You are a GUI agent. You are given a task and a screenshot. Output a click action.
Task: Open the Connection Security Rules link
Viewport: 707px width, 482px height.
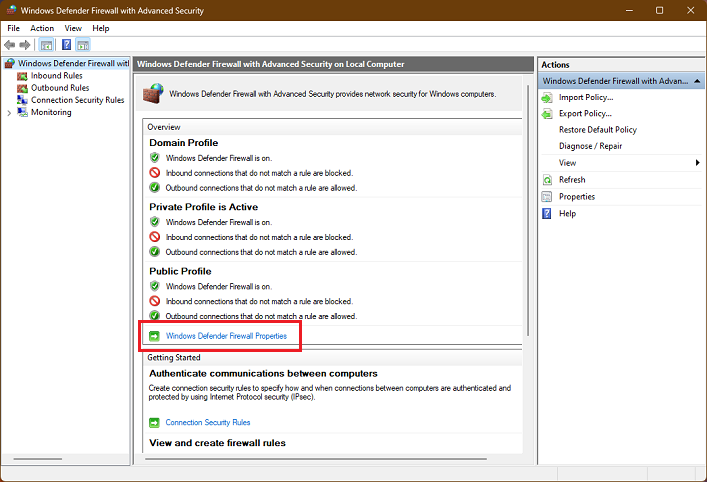208,422
